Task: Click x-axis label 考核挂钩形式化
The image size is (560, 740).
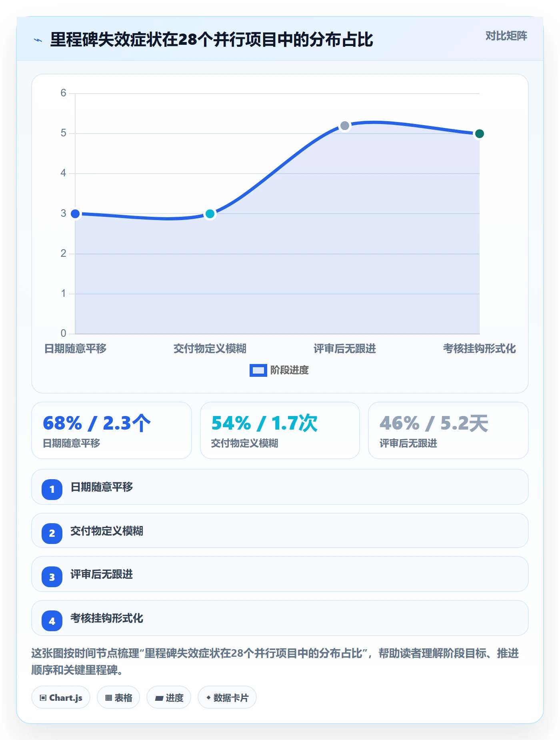Action: coord(479,349)
